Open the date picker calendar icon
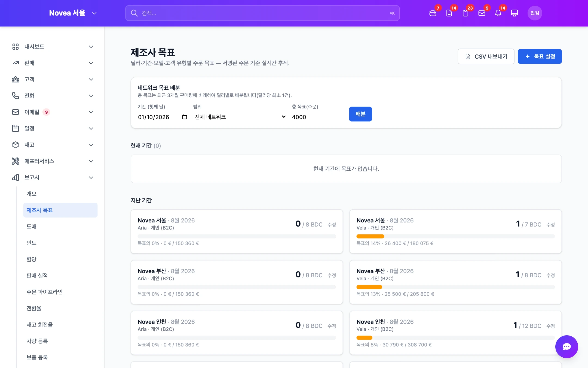Image resolution: width=588 pixels, height=368 pixels. 184,117
